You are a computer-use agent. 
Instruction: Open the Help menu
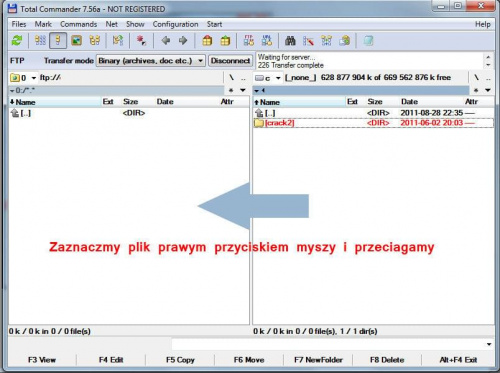(x=483, y=24)
